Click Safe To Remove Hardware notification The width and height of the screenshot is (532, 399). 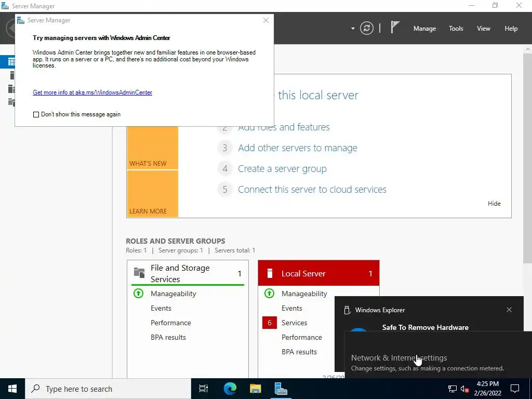tap(425, 327)
